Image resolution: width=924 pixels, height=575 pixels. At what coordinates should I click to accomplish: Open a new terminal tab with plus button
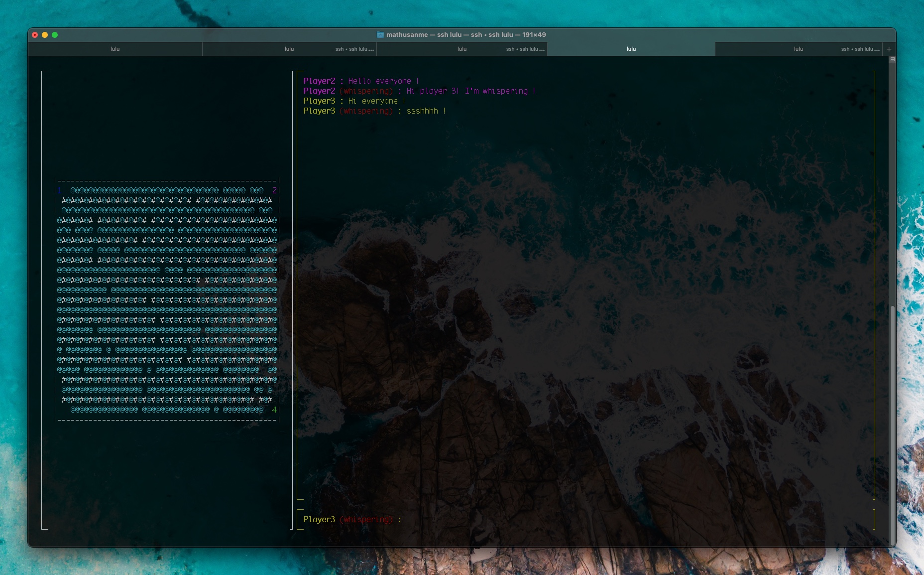(x=889, y=49)
